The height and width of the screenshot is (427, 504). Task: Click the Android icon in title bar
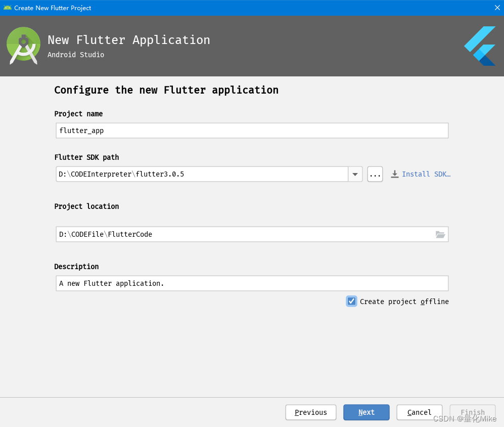pos(7,8)
